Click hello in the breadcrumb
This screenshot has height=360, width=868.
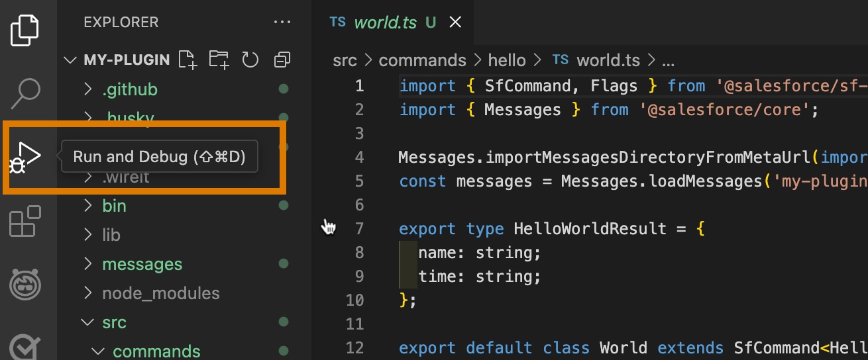click(x=506, y=60)
